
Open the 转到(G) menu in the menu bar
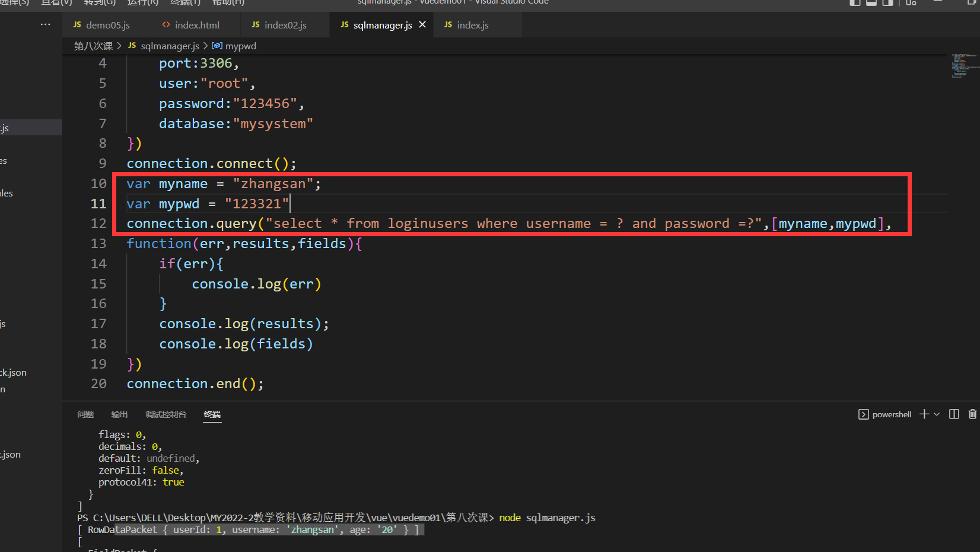click(100, 3)
